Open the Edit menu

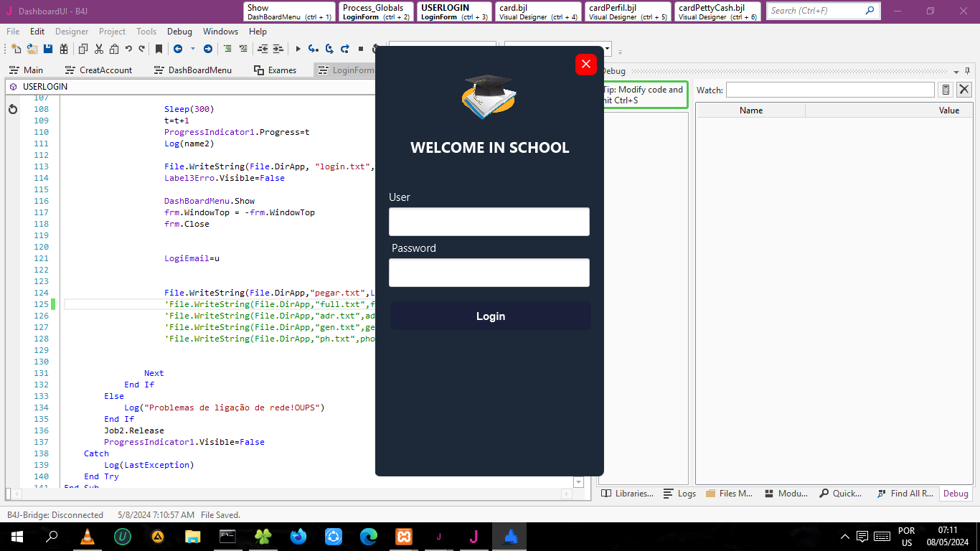click(37, 32)
